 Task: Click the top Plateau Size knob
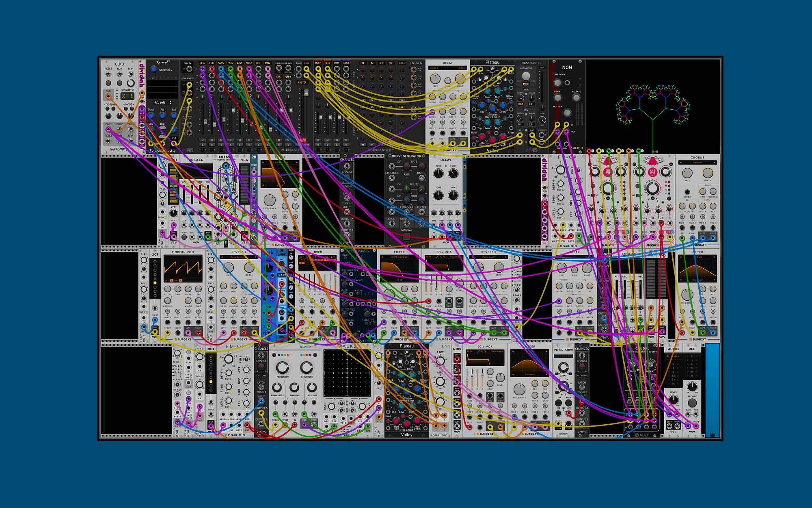[482, 105]
